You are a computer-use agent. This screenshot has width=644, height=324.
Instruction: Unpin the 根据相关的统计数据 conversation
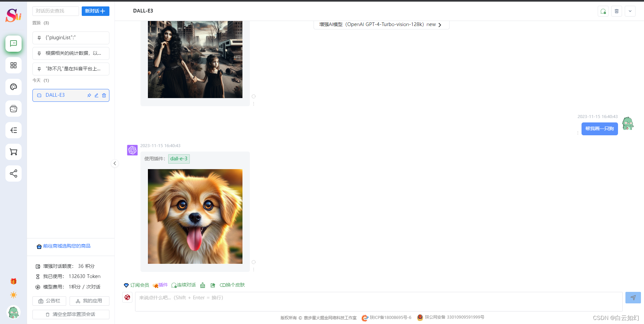click(39, 53)
